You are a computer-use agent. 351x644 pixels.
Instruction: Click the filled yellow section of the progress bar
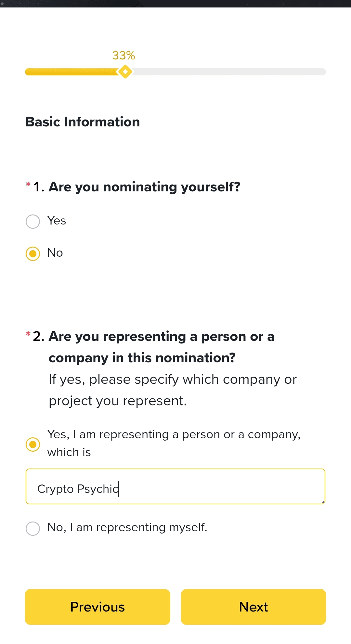click(71, 72)
